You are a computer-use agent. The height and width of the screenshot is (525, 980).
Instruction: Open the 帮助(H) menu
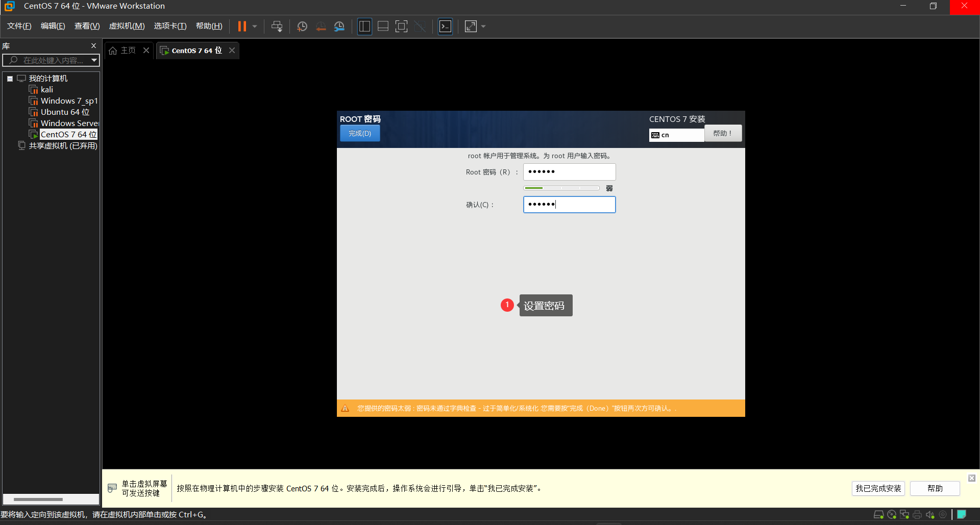(x=209, y=26)
